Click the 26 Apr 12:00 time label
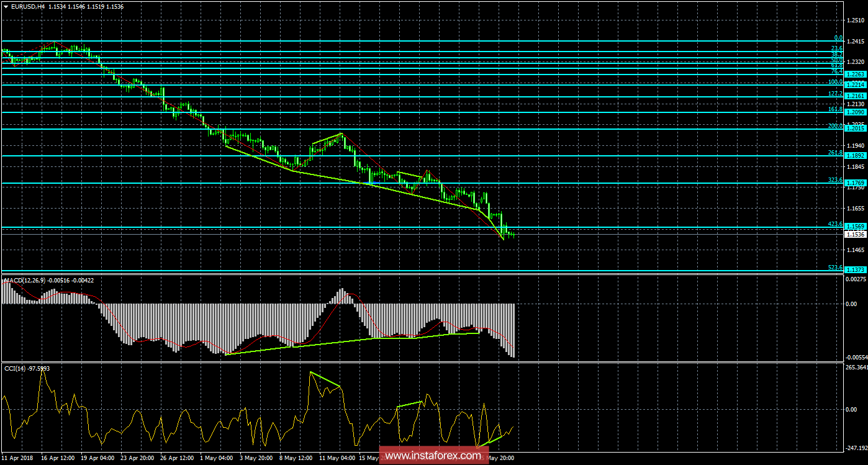The height and width of the screenshot is (465, 868). (178, 458)
